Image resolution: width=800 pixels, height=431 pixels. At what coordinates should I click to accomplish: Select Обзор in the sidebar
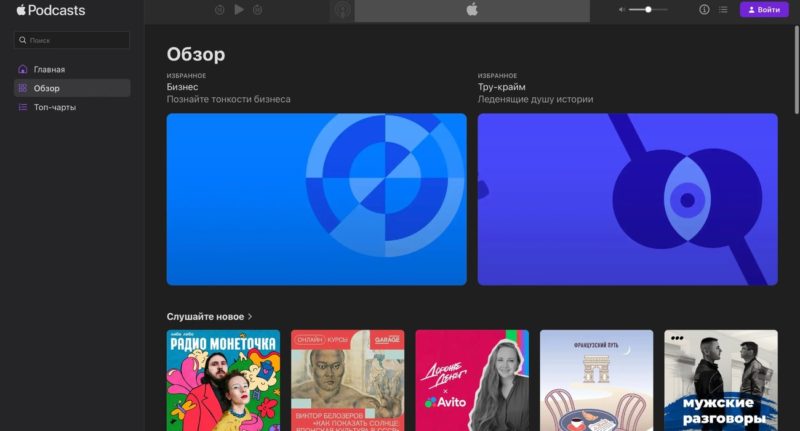click(x=72, y=88)
